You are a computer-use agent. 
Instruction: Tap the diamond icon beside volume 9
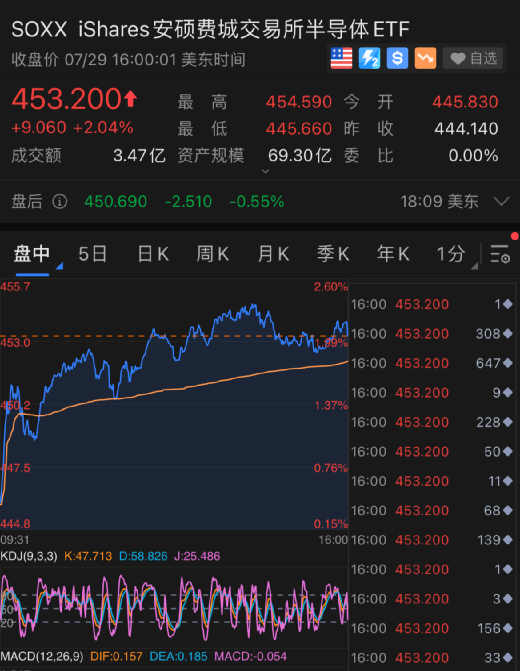[x=508, y=392]
